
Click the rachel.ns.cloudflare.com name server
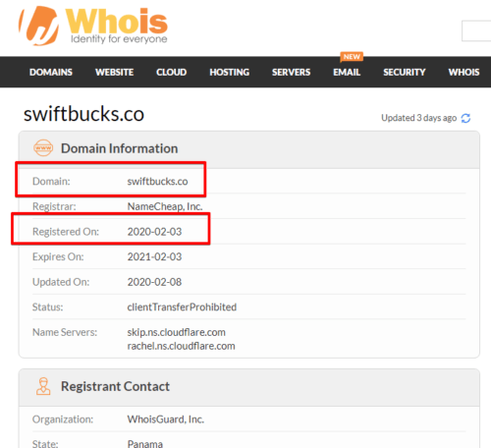tap(181, 346)
